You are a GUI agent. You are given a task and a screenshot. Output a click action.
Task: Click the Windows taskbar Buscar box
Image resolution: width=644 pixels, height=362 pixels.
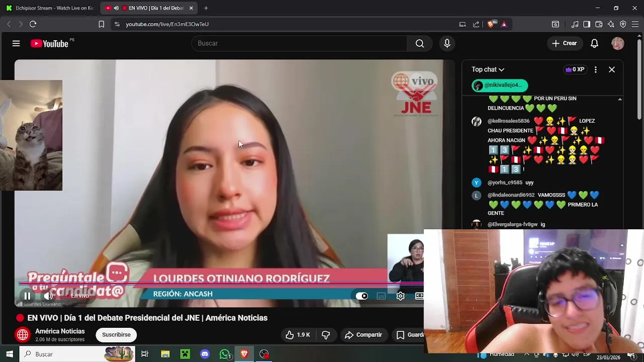point(78,354)
